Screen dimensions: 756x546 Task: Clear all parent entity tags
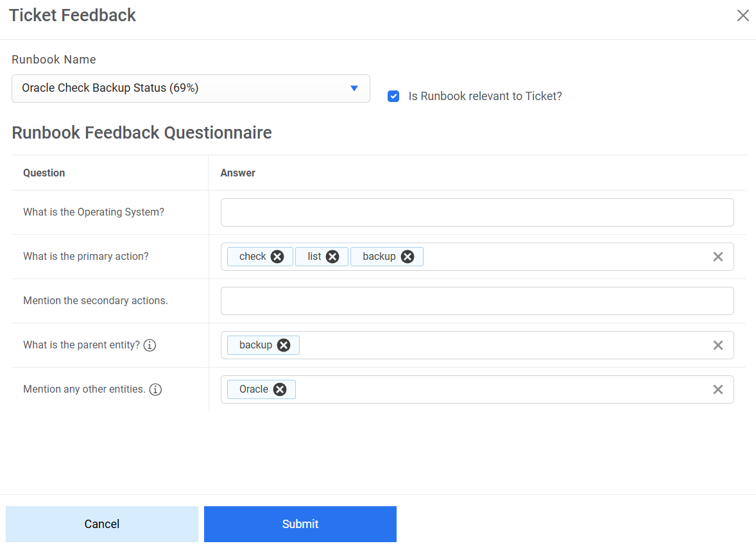pos(718,345)
